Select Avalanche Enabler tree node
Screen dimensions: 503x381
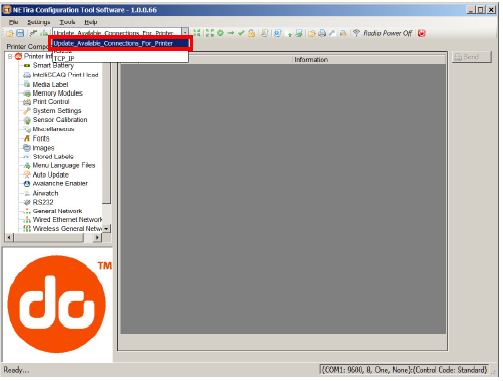60,184
